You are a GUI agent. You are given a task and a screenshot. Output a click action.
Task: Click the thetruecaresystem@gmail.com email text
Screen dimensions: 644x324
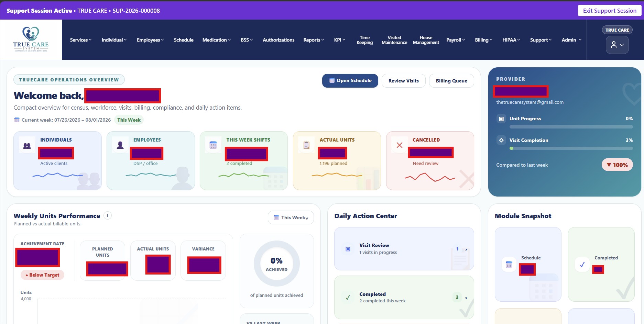530,102
